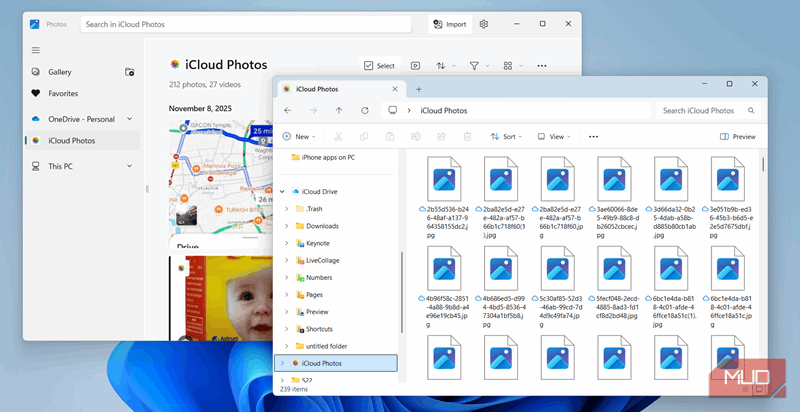Screen dimensions: 800x412
Task: Select file 5c30af85-52d3 jpg
Action: (557, 287)
